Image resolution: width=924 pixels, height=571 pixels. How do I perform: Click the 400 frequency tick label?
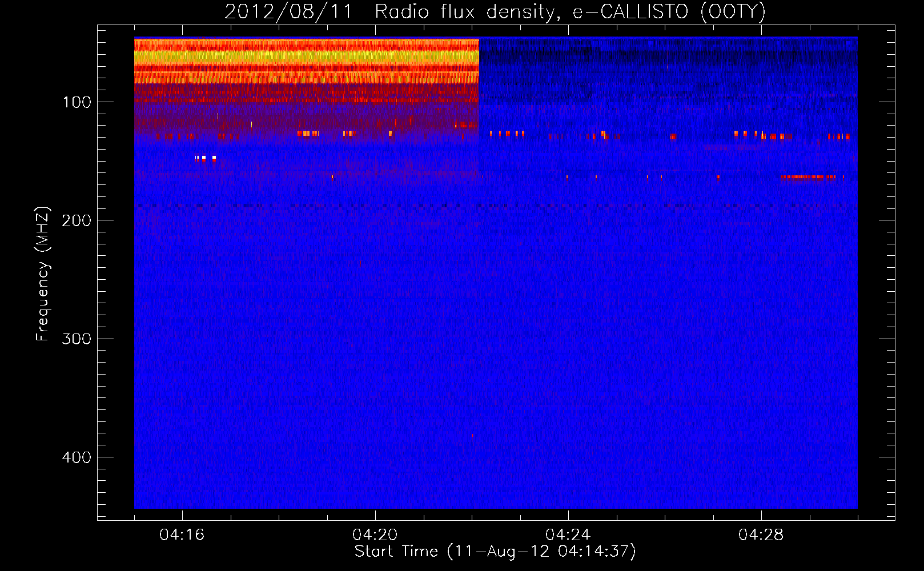[76, 457]
